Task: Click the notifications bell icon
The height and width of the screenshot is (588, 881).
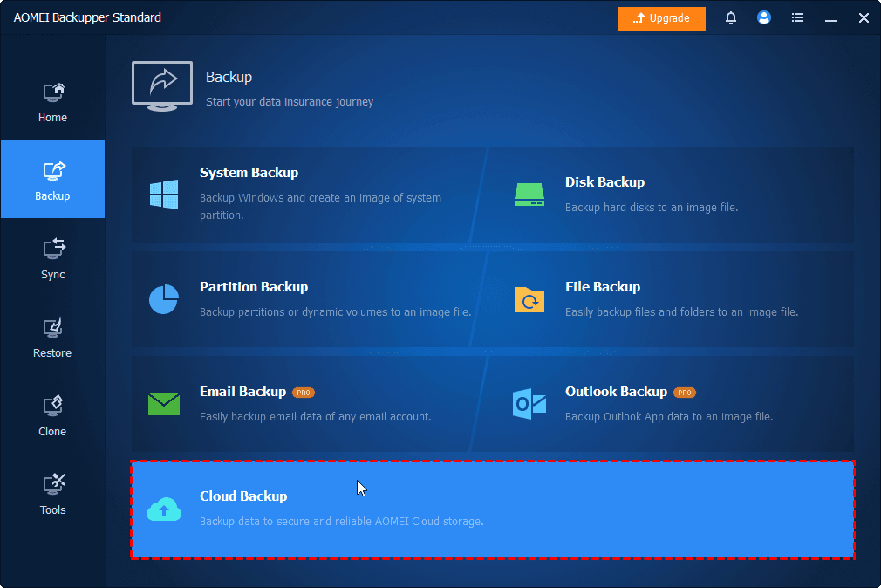Action: (x=730, y=18)
